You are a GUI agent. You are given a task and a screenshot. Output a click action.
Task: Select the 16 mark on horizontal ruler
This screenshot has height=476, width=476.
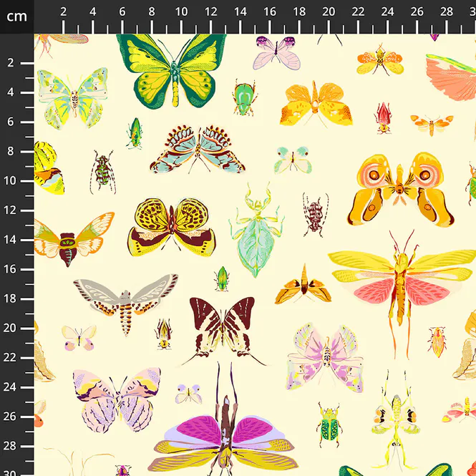[270, 12]
